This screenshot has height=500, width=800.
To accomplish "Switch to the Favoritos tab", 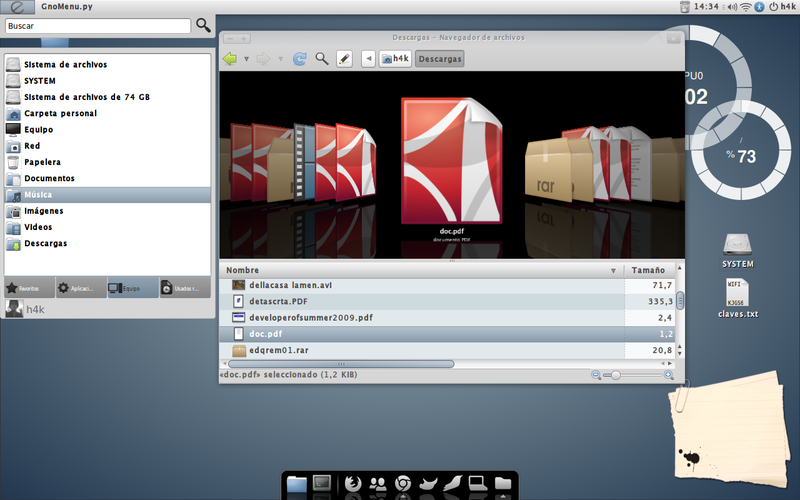I will 30,288.
